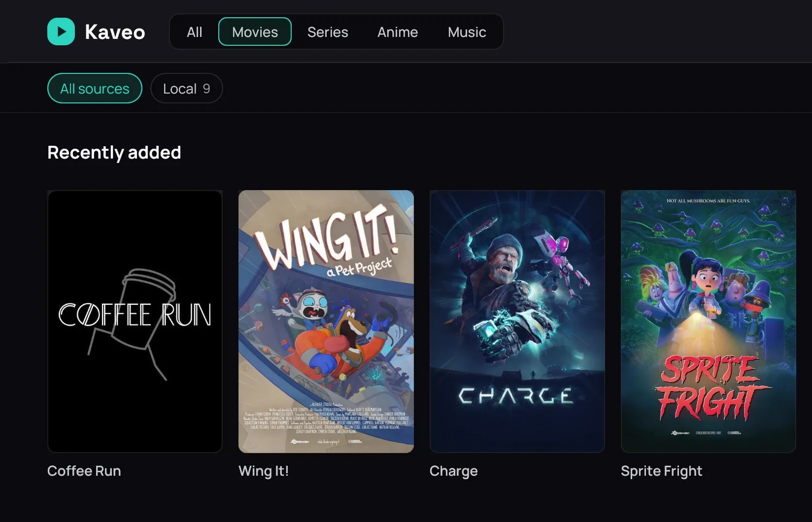
Task: Open the Series tab
Action: point(328,32)
